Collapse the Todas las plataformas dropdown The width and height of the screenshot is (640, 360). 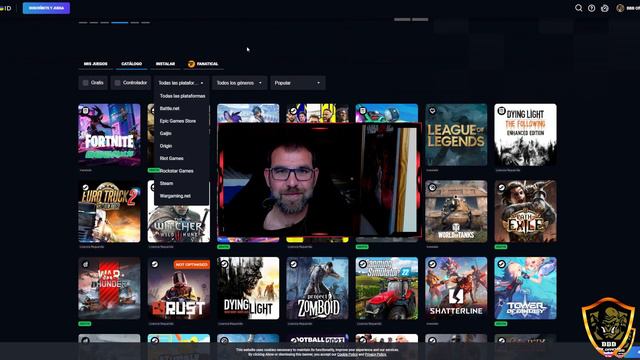(x=181, y=83)
